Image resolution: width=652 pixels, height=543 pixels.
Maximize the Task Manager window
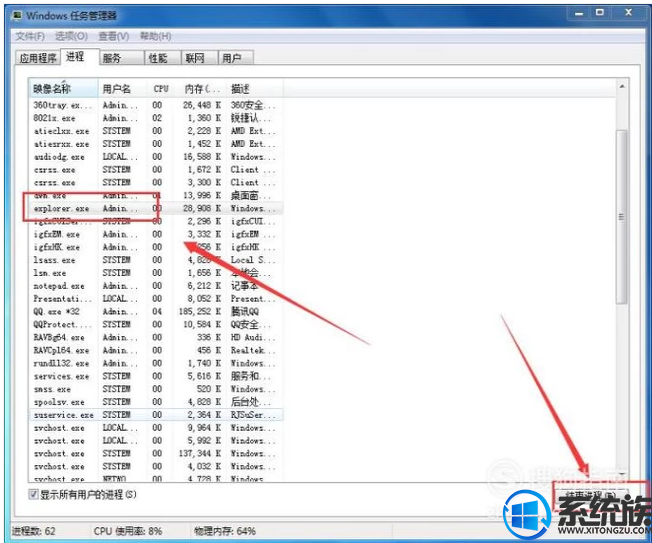pos(600,13)
